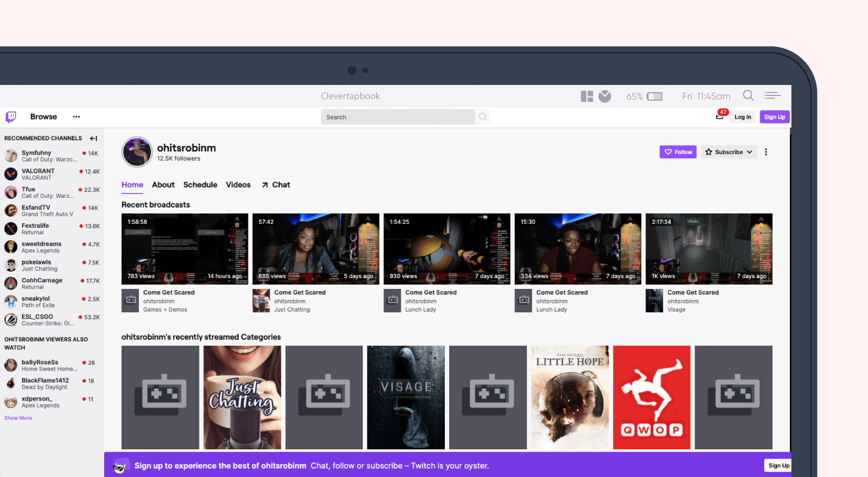Open VALORANT channel avatar in sidebar
The width and height of the screenshot is (868, 477).
point(11,174)
